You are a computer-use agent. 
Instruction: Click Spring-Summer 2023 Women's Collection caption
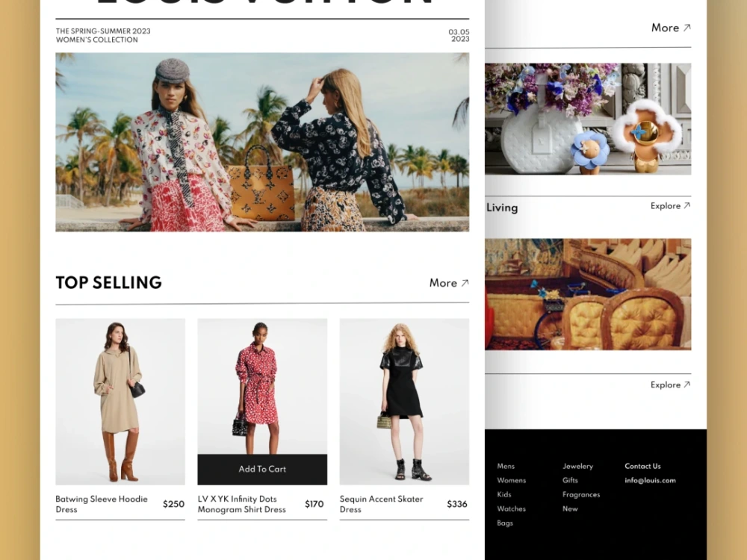tap(103, 35)
